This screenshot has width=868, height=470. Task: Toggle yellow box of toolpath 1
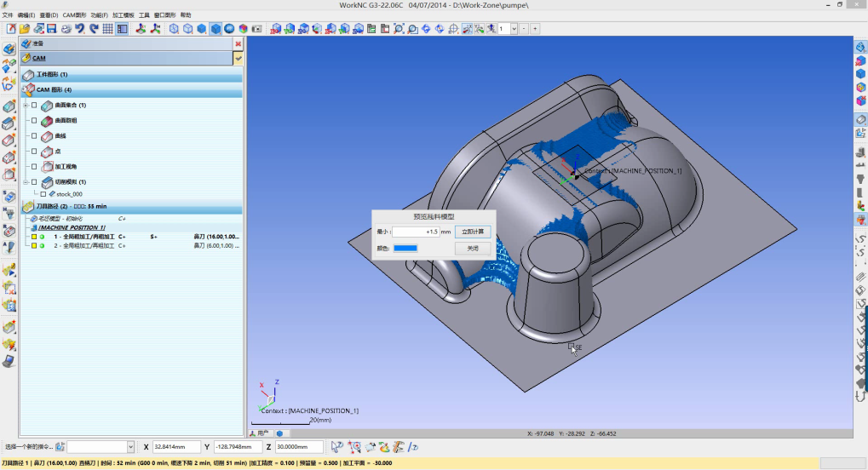[34, 237]
